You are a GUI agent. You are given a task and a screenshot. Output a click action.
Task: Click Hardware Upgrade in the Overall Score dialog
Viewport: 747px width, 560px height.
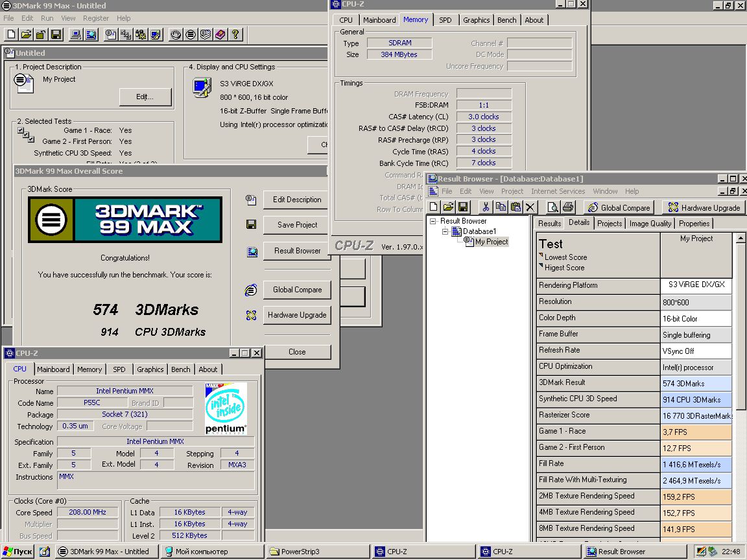coord(297,315)
